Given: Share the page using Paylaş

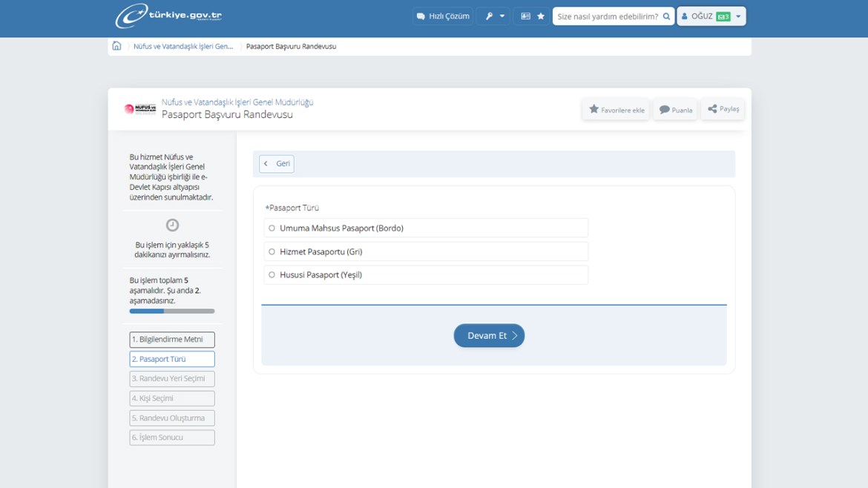Looking at the screenshot, I should pos(723,109).
